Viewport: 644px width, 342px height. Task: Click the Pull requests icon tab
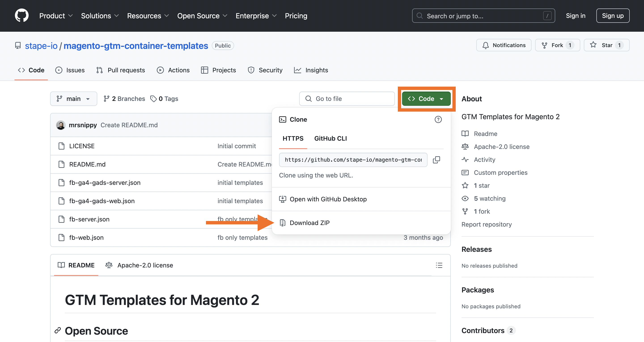121,70
